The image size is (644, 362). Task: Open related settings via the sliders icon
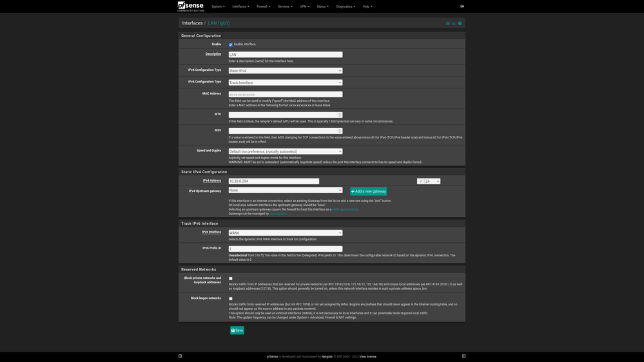(x=447, y=23)
